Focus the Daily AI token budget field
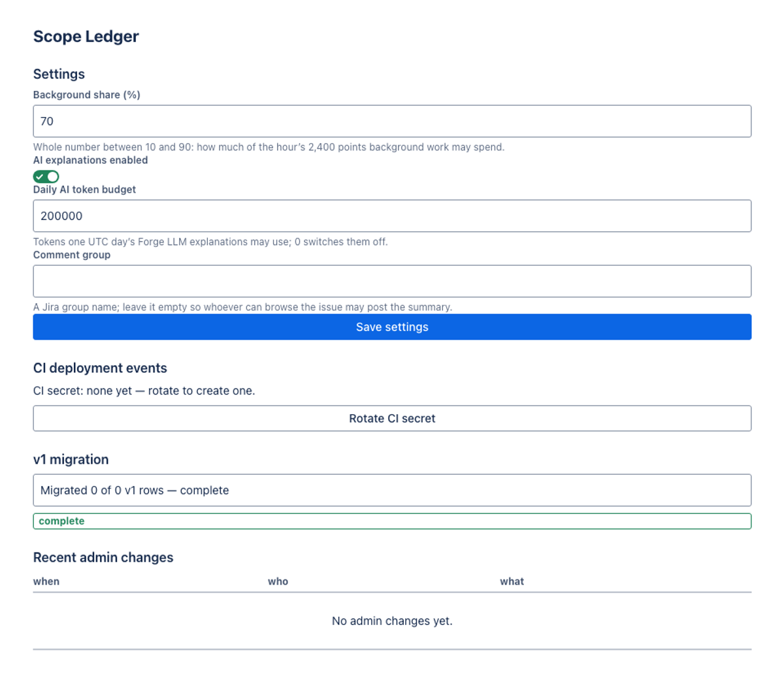The width and height of the screenshot is (784, 676). click(x=392, y=216)
